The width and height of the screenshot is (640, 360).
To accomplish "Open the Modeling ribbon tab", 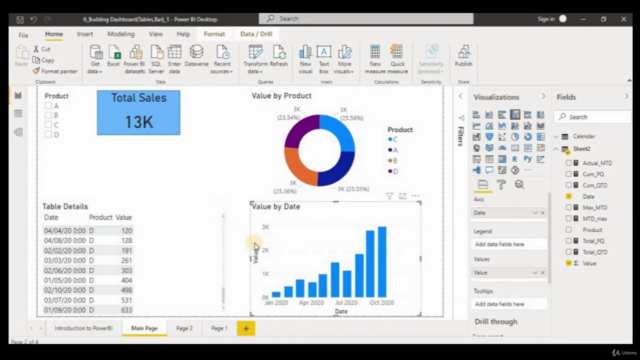I will click(121, 34).
